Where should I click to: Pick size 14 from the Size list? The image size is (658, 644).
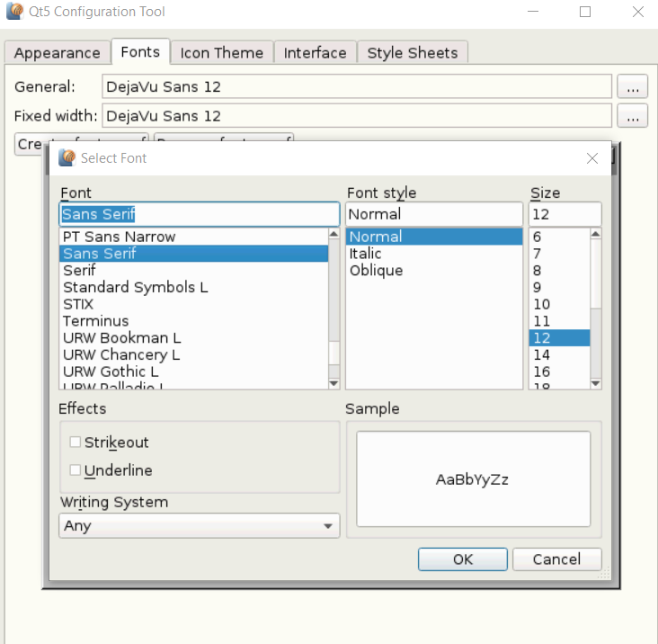click(541, 355)
